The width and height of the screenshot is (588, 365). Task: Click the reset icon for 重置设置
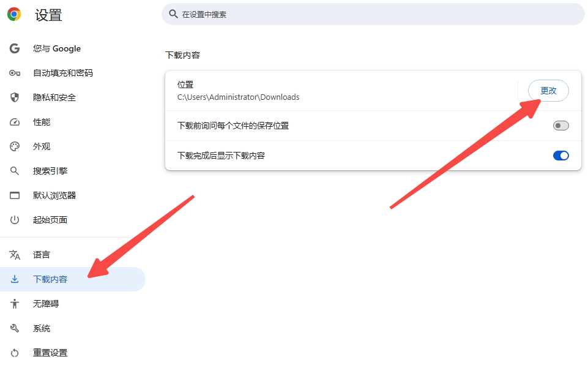[15, 353]
